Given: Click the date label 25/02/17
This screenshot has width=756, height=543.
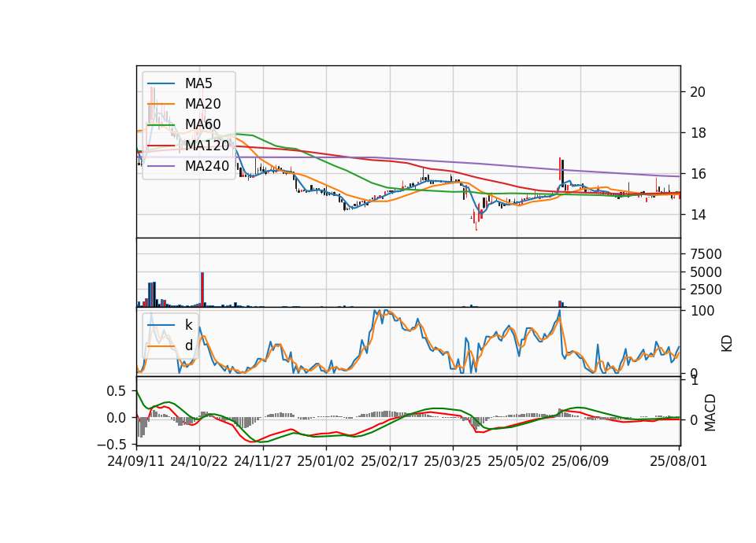Looking at the screenshot, I should (390, 461).
